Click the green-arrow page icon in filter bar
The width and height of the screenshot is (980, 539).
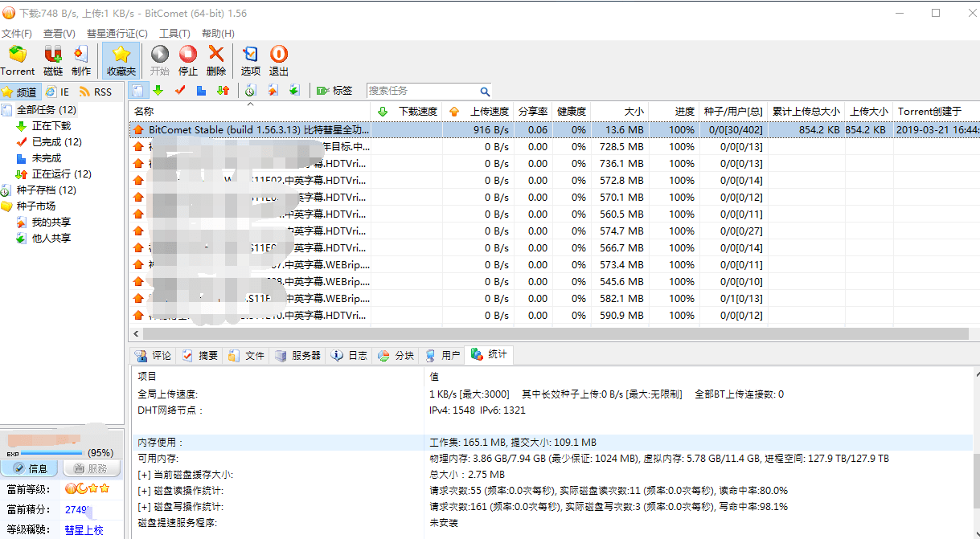click(x=295, y=91)
